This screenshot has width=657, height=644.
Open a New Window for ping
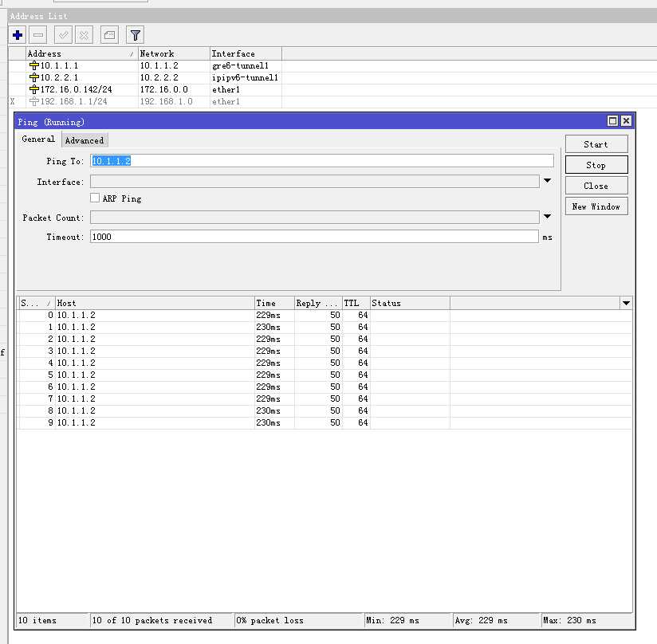tap(596, 206)
